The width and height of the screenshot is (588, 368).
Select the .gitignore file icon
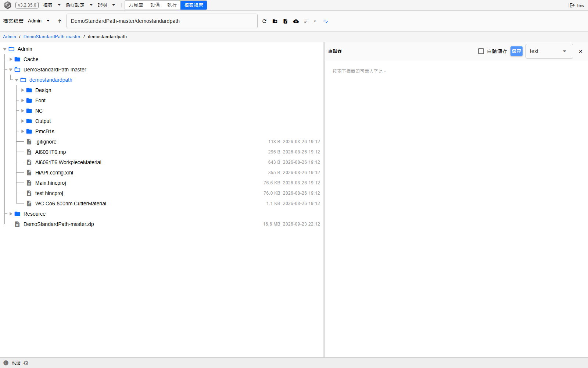pyautogui.click(x=29, y=142)
